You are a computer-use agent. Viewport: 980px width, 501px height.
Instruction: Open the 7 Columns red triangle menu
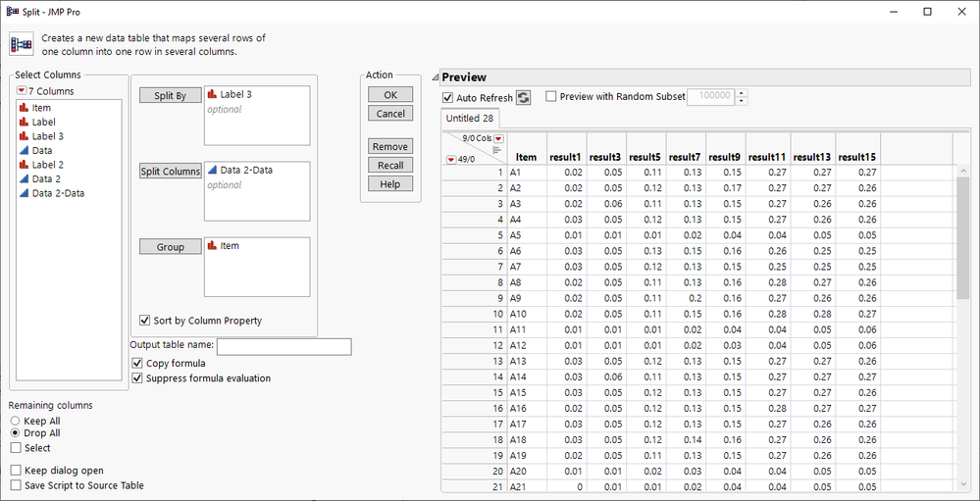click(21, 91)
